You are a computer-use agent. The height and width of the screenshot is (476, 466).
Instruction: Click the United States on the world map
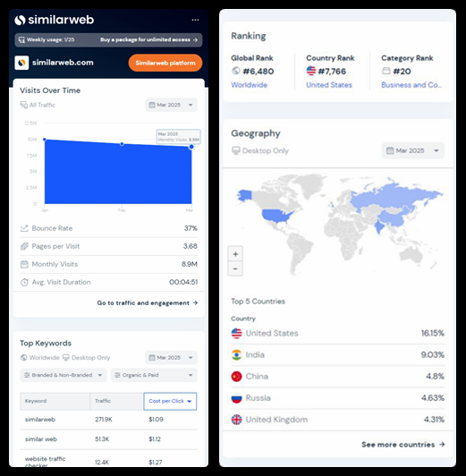[276, 217]
